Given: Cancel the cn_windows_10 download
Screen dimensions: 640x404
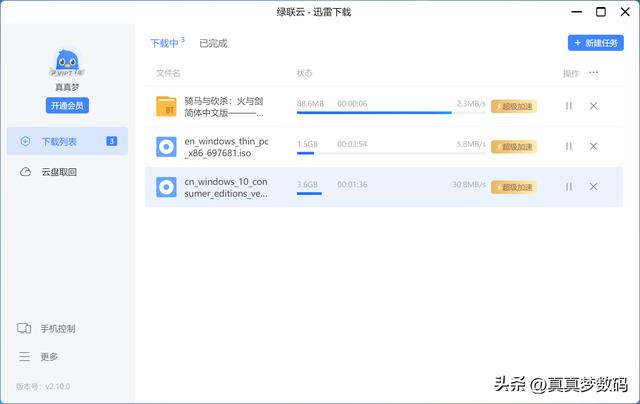Looking at the screenshot, I should pos(593,186).
